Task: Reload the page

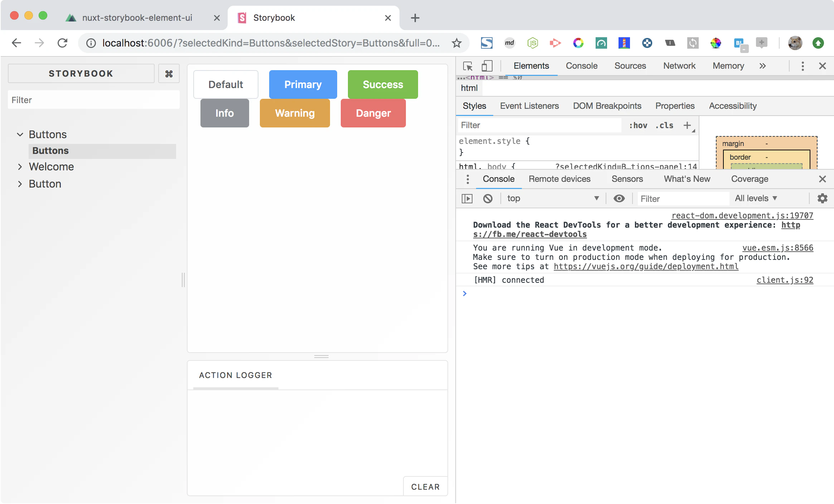Action: tap(63, 43)
